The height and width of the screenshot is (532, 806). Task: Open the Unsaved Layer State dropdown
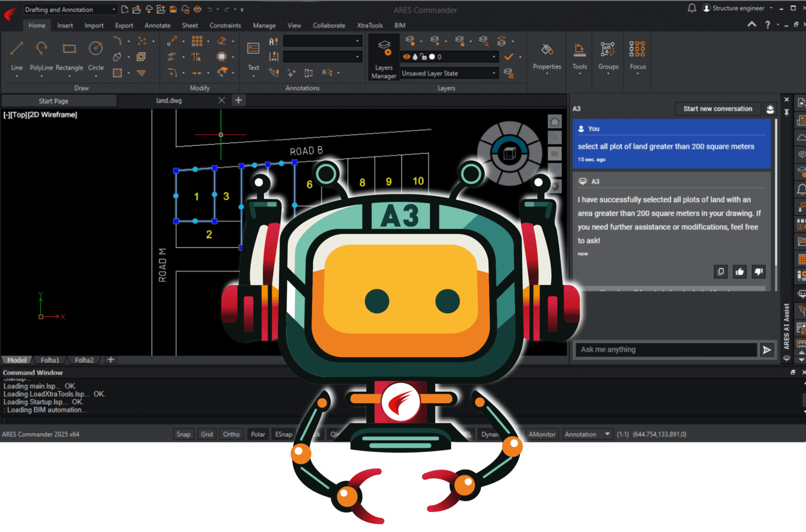(449, 73)
